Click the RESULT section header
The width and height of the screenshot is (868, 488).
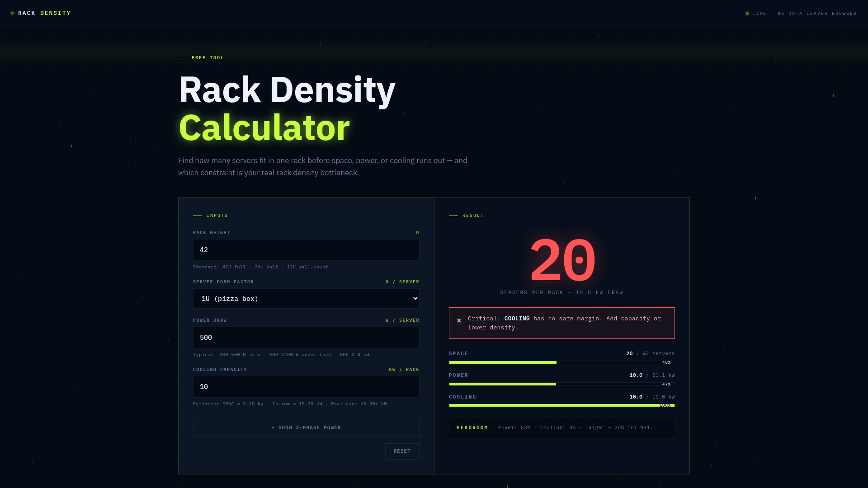pos(473,216)
